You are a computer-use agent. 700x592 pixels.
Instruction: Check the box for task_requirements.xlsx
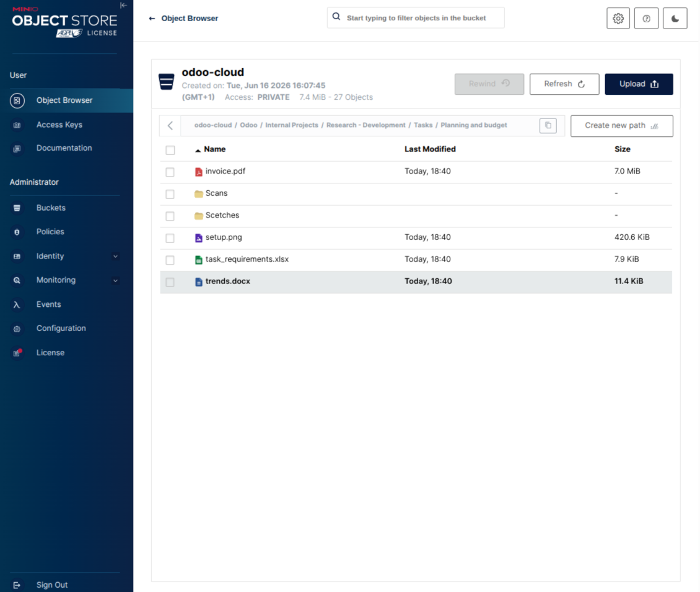click(x=170, y=260)
